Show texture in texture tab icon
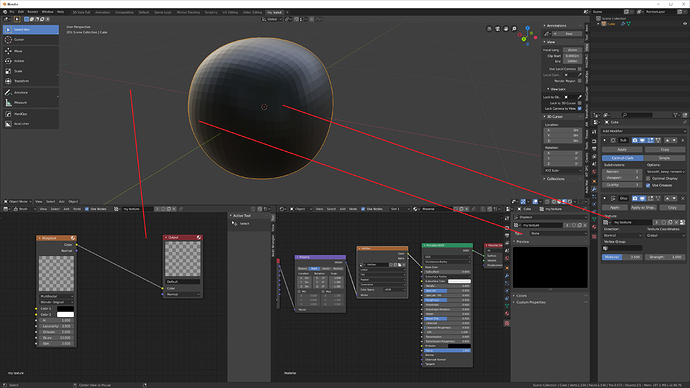Screen dimensions: 690x388 pos(683,222)
